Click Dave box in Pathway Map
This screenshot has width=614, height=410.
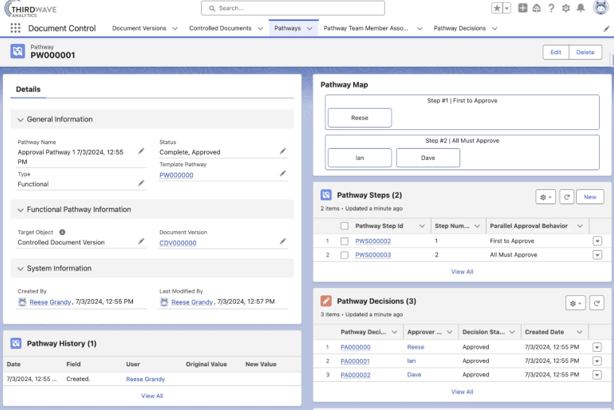[x=428, y=158]
